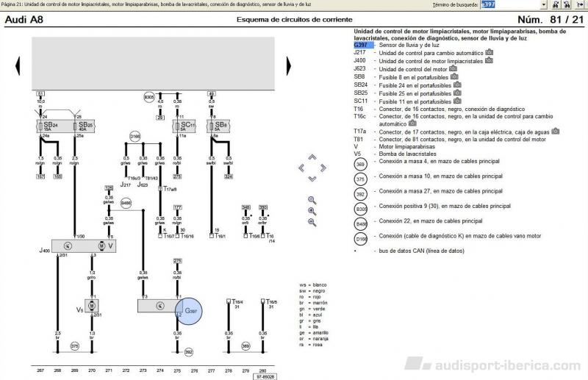The width and height of the screenshot is (588, 380).
Task: Click the G397 sensor circle in diagram
Action: click(x=189, y=311)
